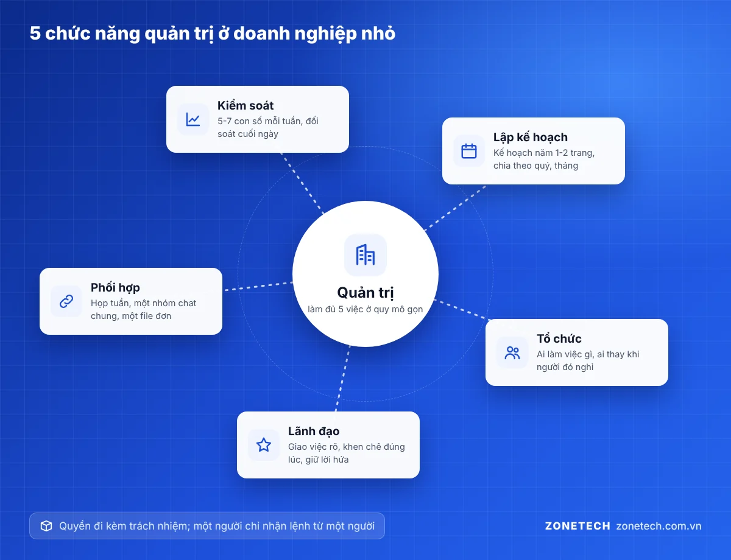Click the cube icon in the footer note
The width and height of the screenshot is (731, 560).
point(46,526)
